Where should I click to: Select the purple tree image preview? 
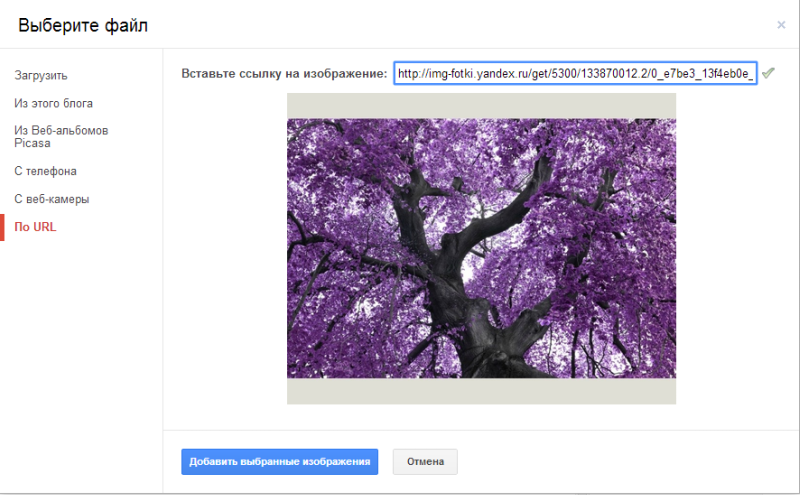coord(481,249)
